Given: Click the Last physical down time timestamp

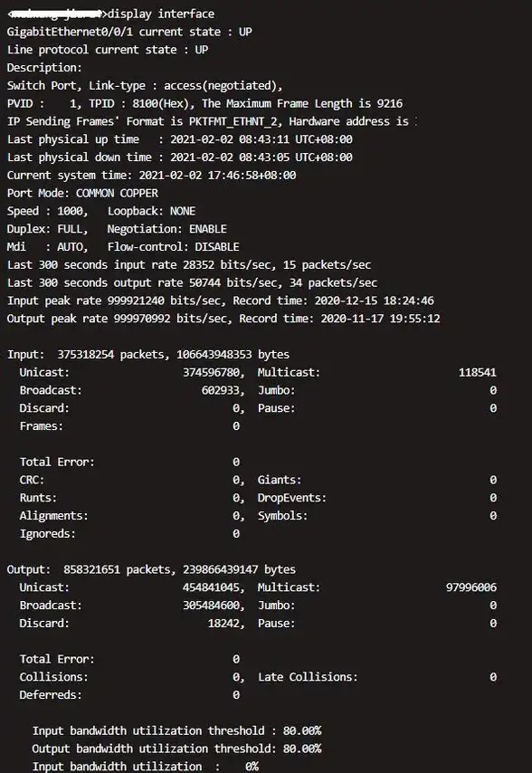Looking at the screenshot, I should 261,157.
